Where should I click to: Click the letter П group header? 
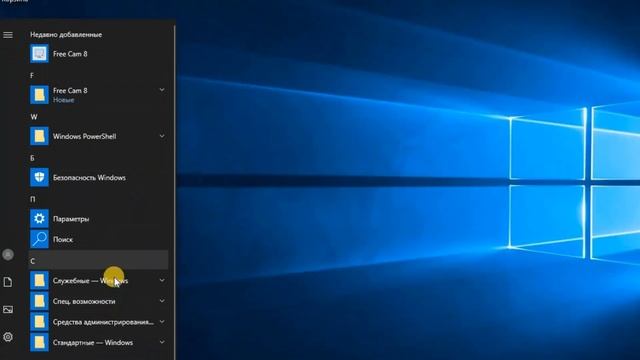pyautogui.click(x=33, y=200)
